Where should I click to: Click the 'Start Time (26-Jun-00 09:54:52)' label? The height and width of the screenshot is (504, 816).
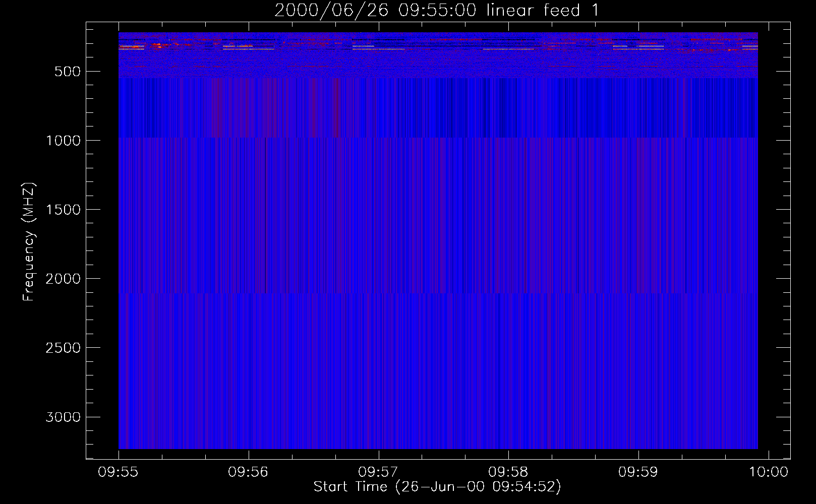pyautogui.click(x=437, y=487)
